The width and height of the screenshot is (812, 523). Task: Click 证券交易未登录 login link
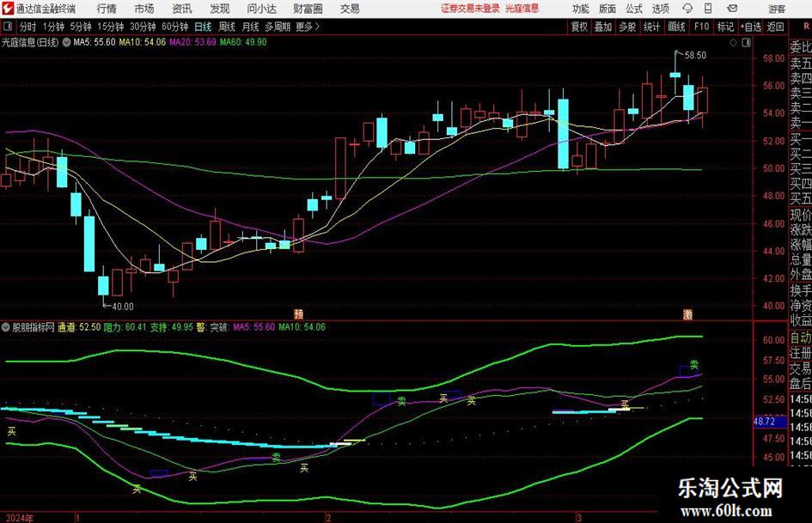click(470, 9)
